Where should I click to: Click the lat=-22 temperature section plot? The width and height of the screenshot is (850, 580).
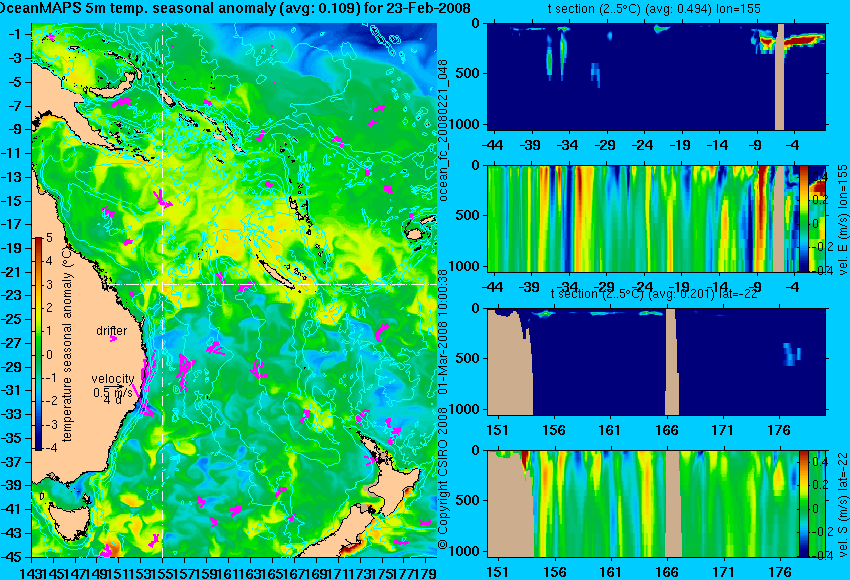coord(656,362)
